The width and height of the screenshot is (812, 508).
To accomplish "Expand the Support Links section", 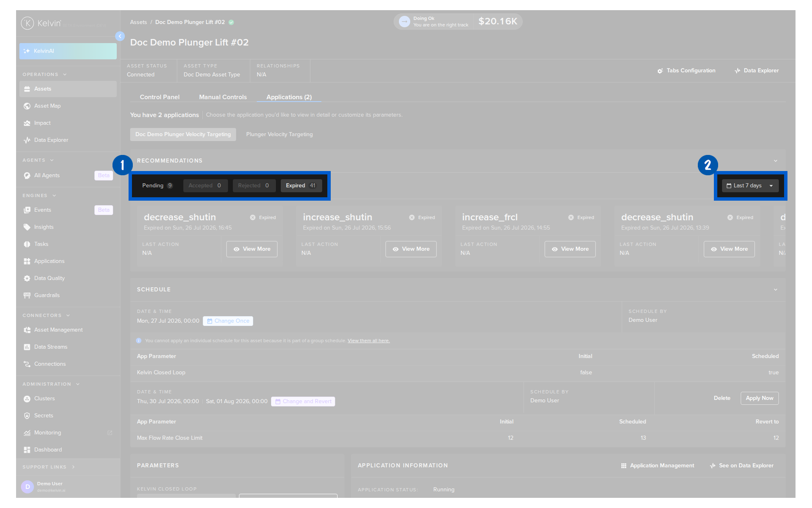I will coord(49,467).
